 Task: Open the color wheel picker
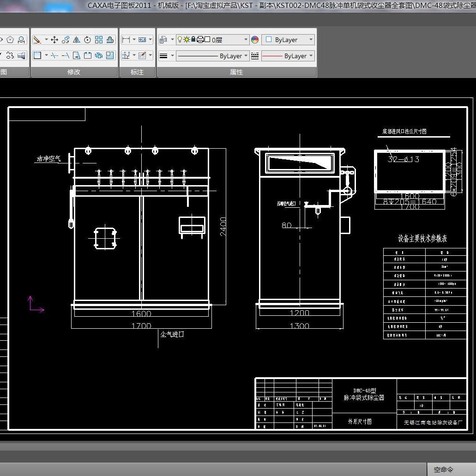click(255, 40)
